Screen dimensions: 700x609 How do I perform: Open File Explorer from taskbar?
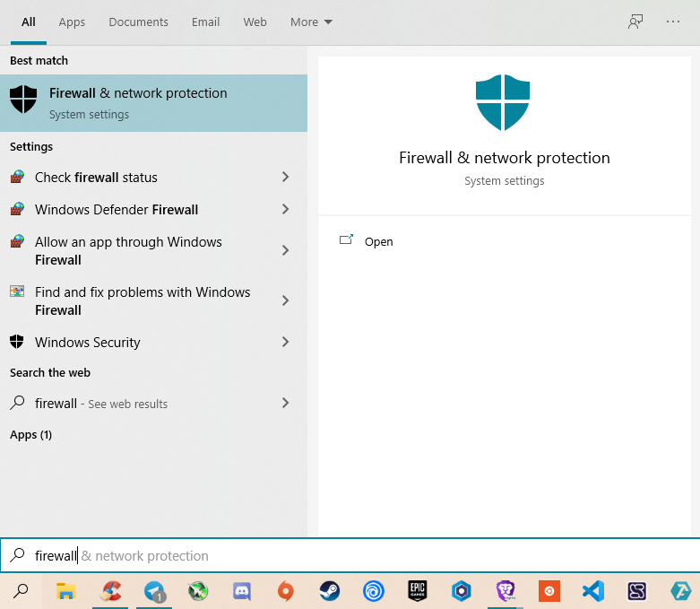[x=65, y=591]
